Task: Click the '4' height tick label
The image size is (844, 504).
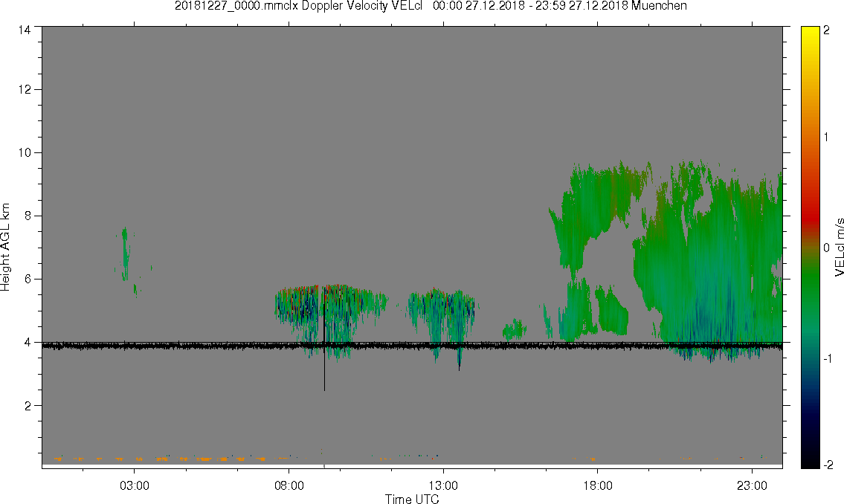Action: click(x=28, y=343)
